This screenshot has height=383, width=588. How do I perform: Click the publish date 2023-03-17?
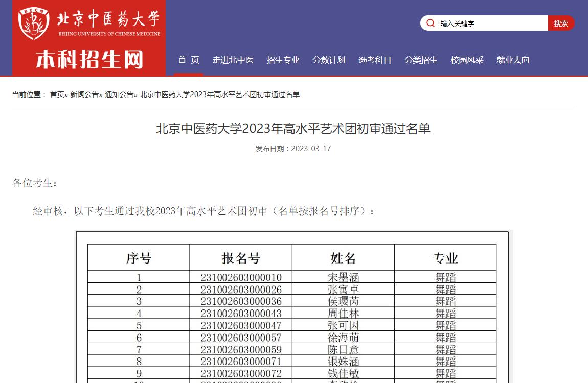(311, 148)
